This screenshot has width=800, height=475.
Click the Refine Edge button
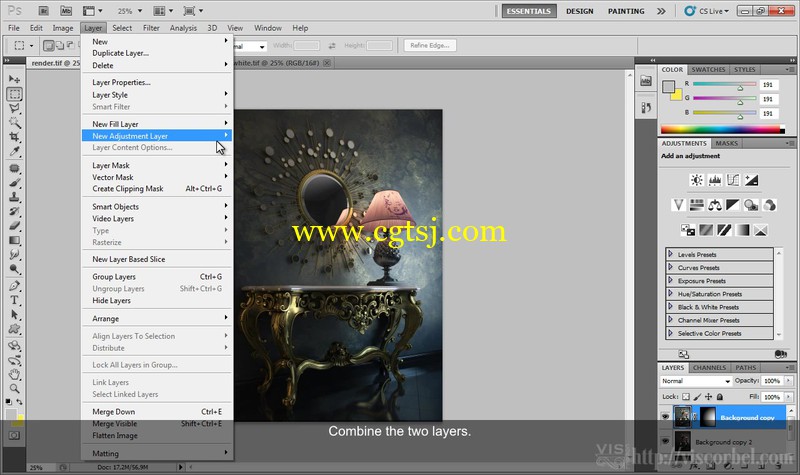[430, 45]
